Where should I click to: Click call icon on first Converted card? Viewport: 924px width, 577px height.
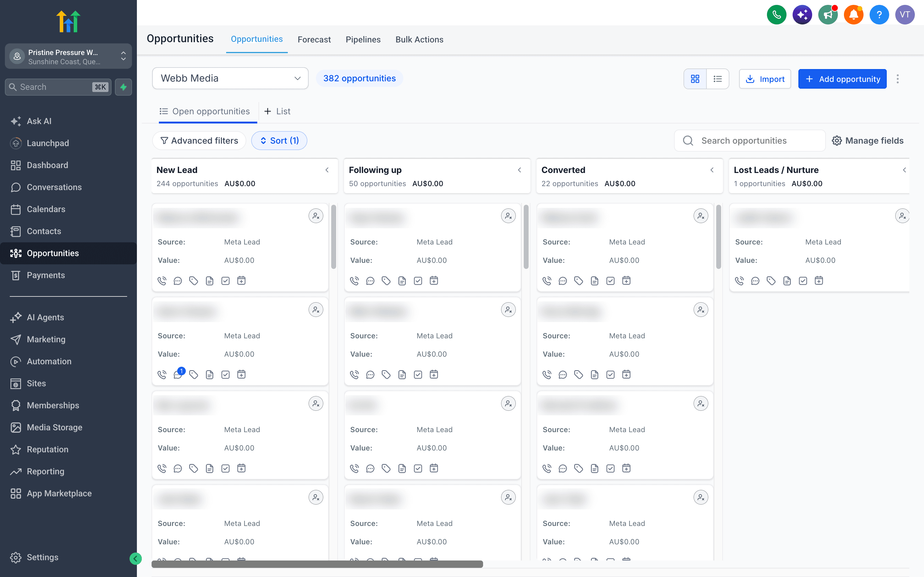coord(547,281)
